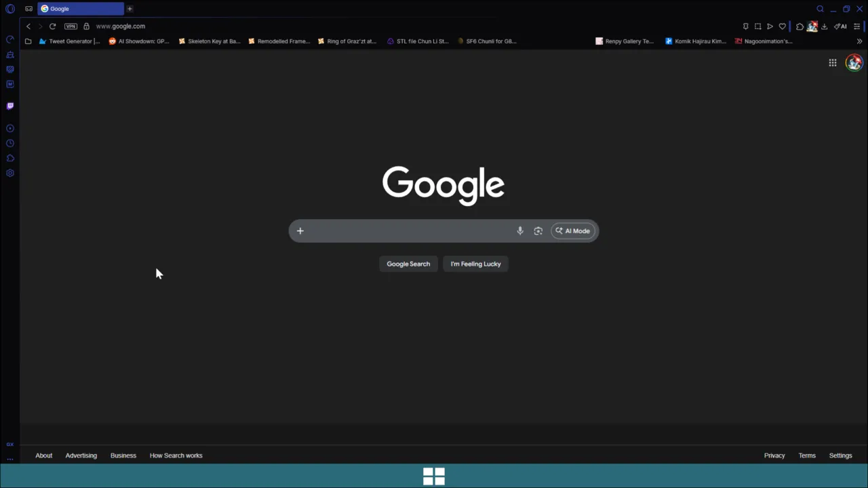The image size is (868, 488).
Task: Open GX Control in the sidebar
Action: [9, 39]
